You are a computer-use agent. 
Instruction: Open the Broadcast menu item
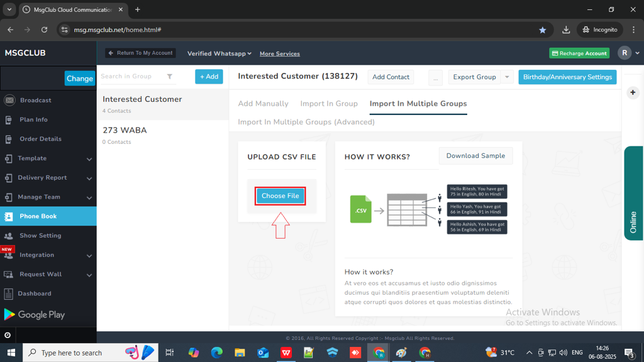tap(48, 101)
